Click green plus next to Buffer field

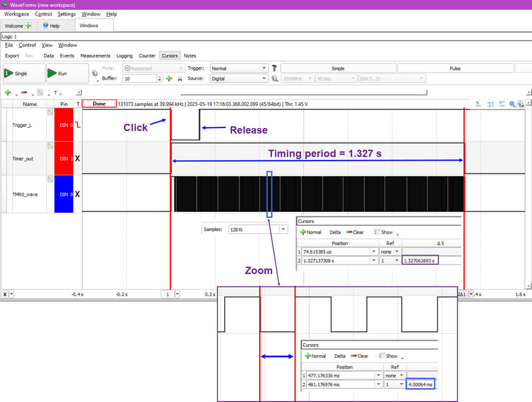point(169,79)
